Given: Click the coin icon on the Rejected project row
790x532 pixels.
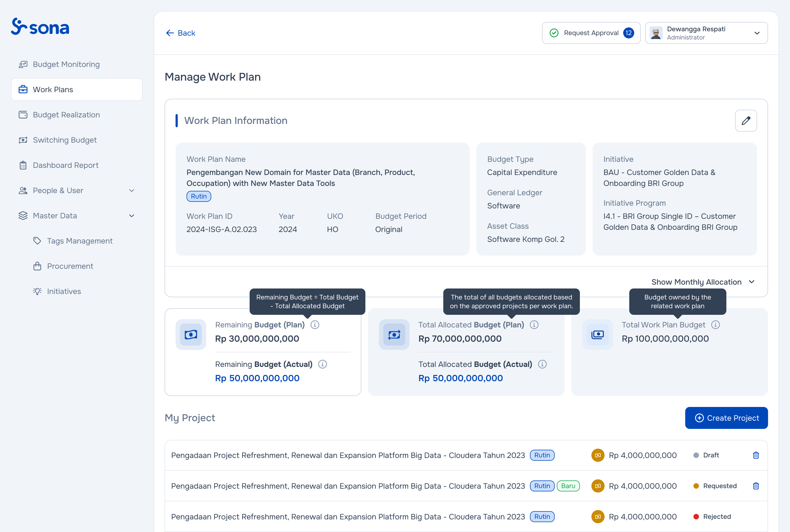Looking at the screenshot, I should pos(598,517).
